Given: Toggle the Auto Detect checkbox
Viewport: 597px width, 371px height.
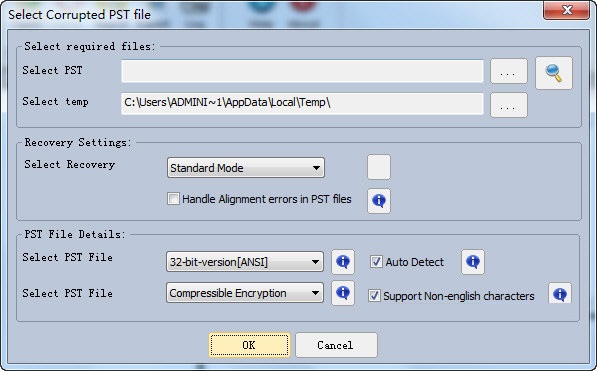Looking at the screenshot, I should point(376,262).
